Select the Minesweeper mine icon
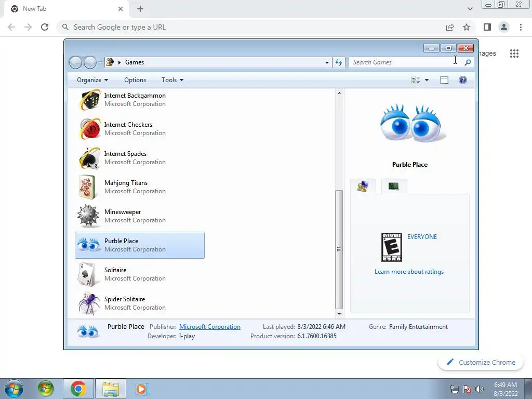Image resolution: width=532 pixels, height=399 pixels. [88, 216]
